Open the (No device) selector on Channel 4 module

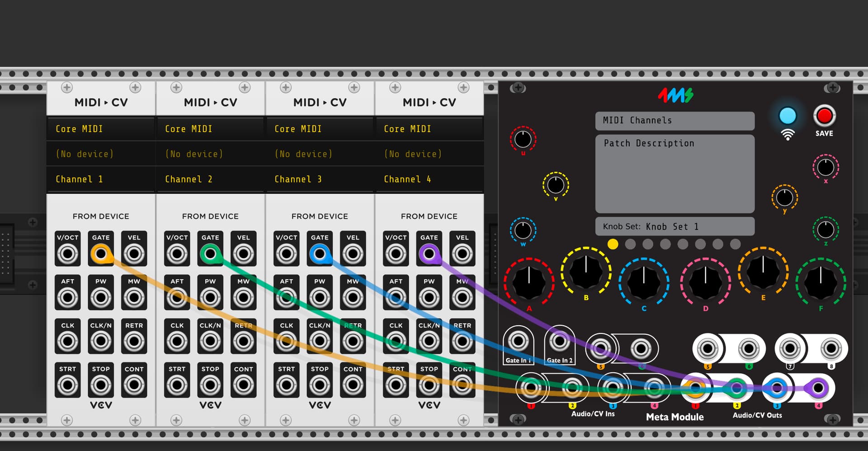[429, 154]
